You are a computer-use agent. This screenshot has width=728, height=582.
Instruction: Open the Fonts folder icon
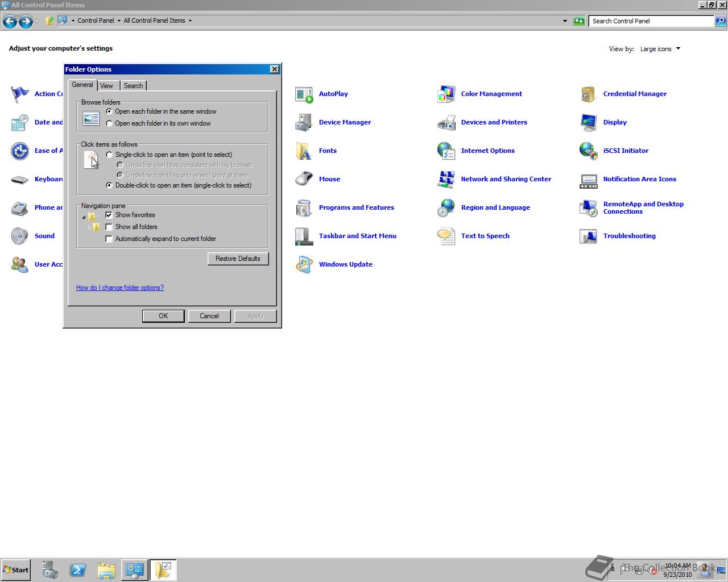pos(304,151)
